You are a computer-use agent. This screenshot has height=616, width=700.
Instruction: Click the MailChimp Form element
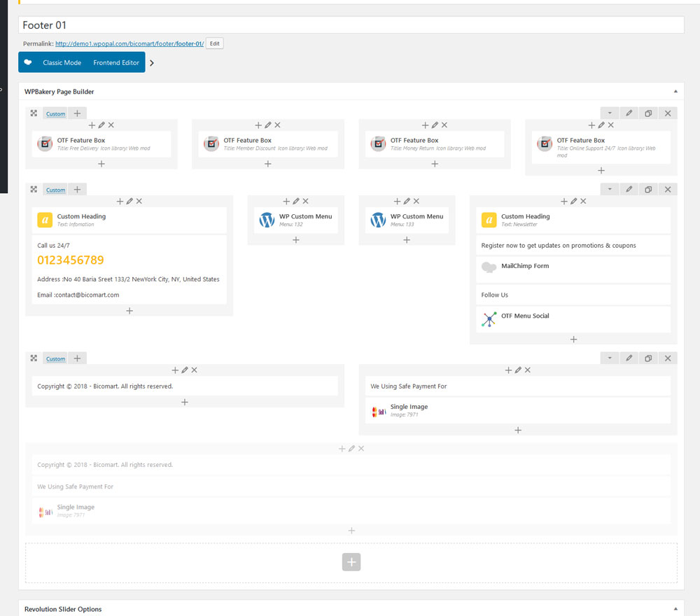pos(524,266)
